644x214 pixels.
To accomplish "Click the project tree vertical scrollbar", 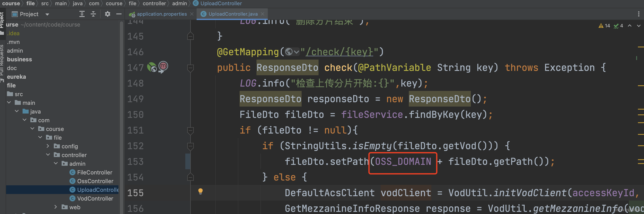I will point(122,117).
